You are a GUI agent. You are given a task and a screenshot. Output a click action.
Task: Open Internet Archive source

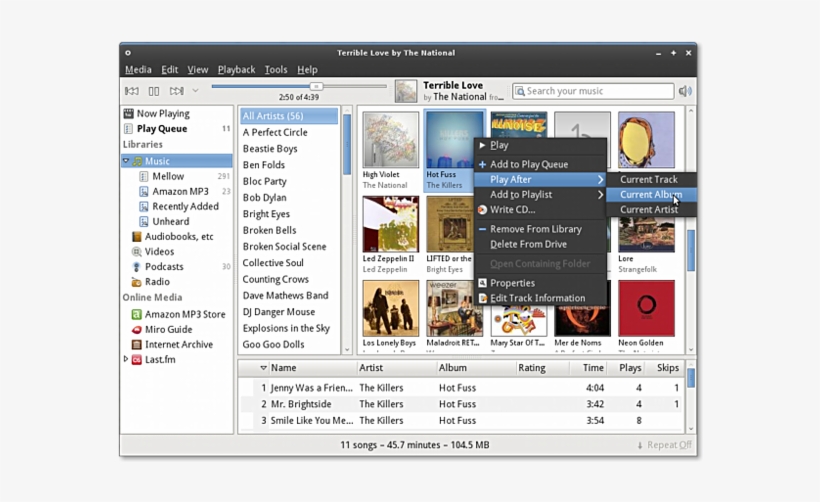tap(178, 344)
